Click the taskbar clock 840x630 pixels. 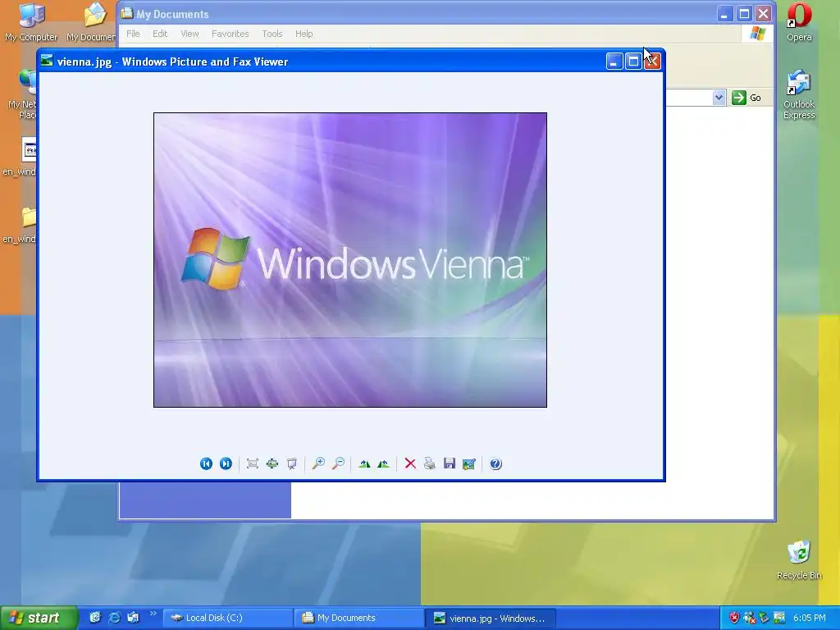pyautogui.click(x=810, y=619)
